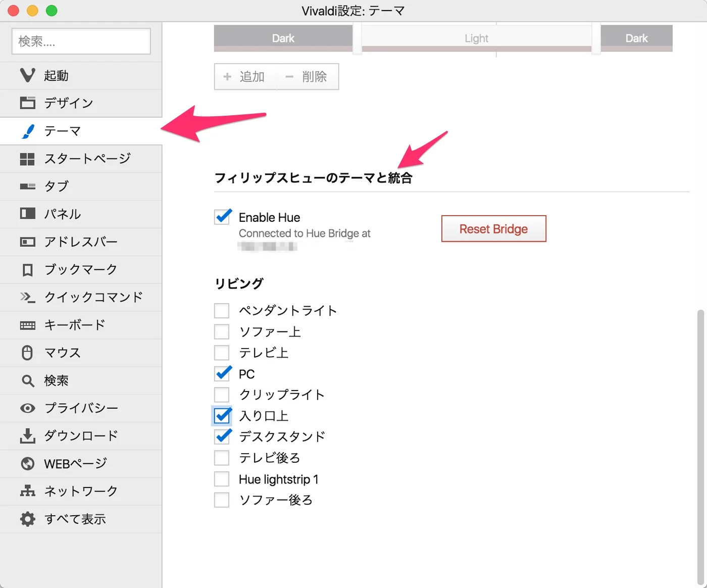Click the globe icon beside WEBページ
Viewport: 707px width, 588px height.
tap(28, 463)
